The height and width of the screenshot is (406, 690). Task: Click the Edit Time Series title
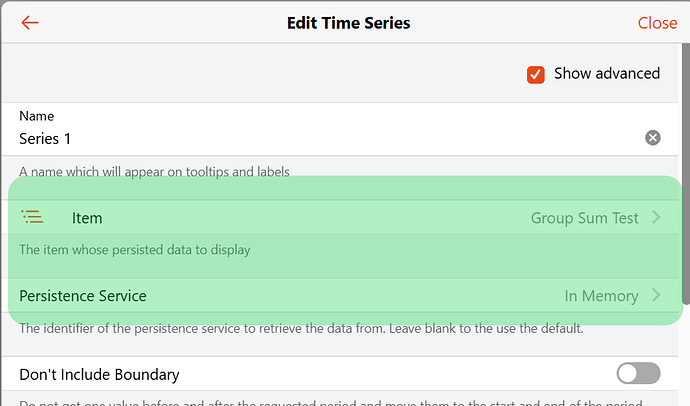348,23
